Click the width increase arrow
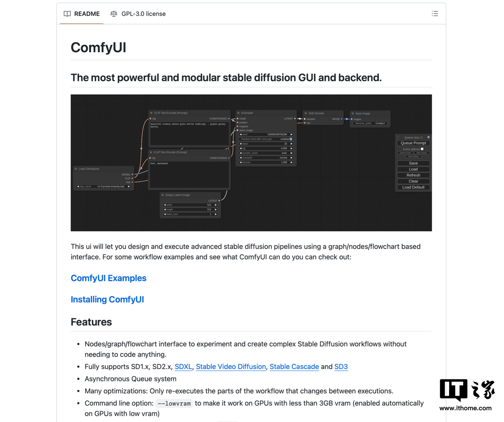 point(216,205)
